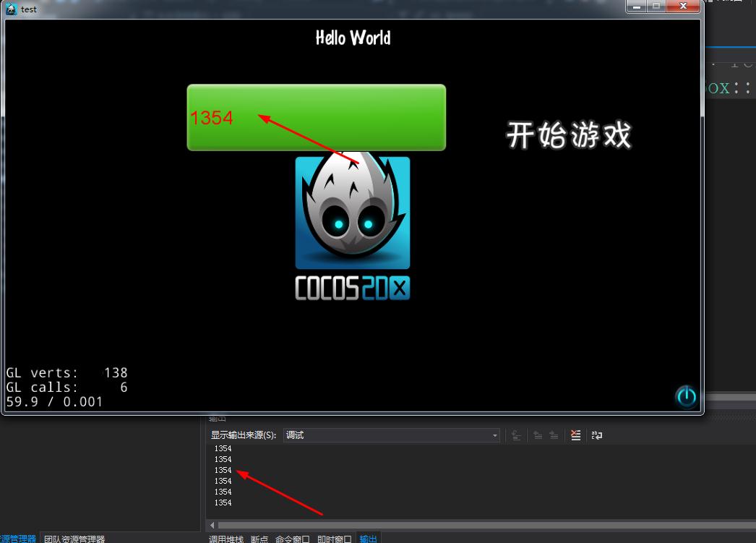The height and width of the screenshot is (543, 756).
Task: Toggle word wrap in Output panel
Action: coord(597,435)
